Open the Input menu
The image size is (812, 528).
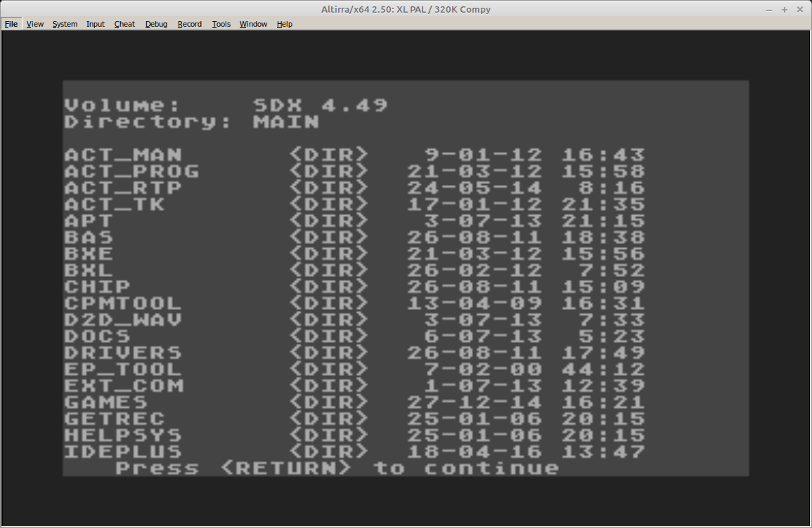point(96,24)
